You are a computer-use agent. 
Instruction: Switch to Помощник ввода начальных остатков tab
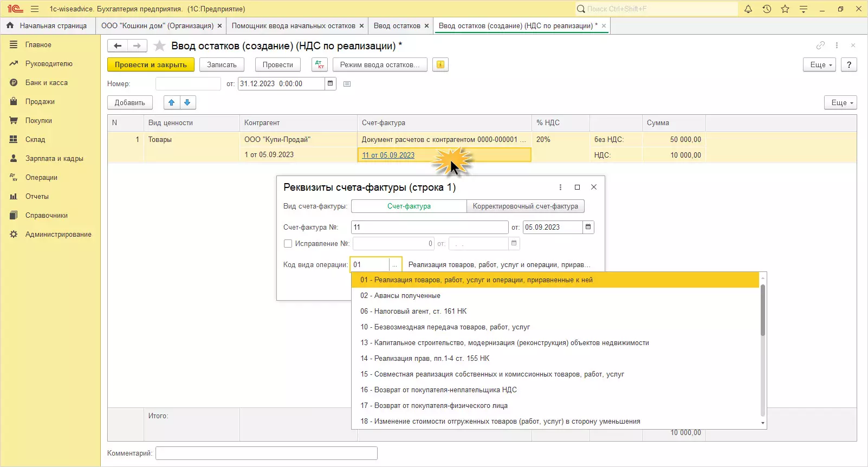(x=293, y=25)
